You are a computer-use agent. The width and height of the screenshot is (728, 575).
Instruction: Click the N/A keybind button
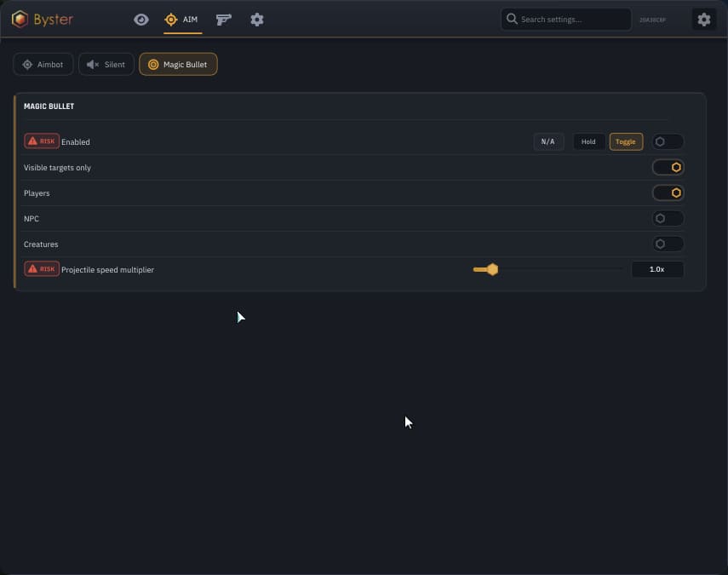(548, 141)
